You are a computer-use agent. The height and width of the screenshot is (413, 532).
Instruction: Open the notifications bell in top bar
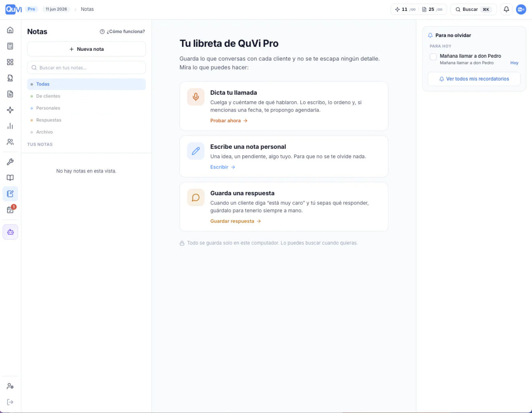507,9
